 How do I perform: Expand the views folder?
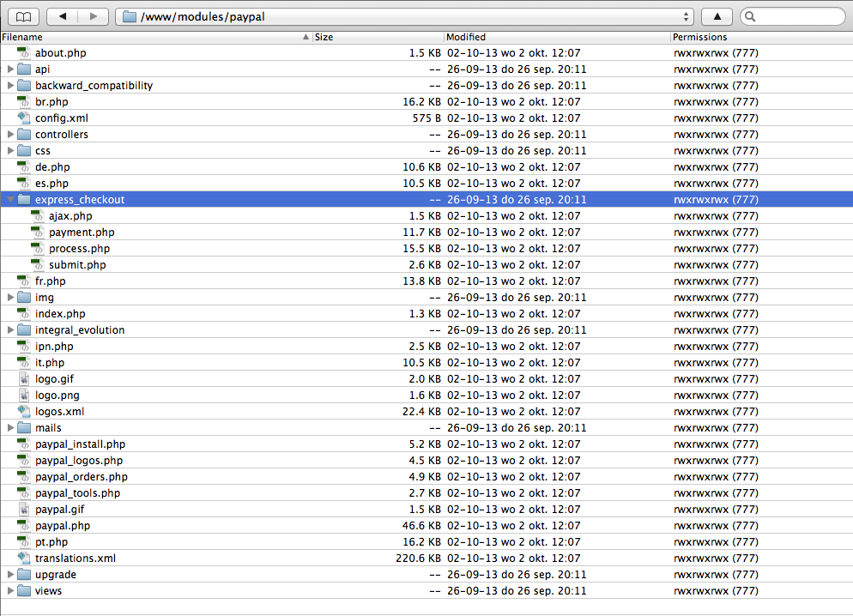(x=10, y=591)
